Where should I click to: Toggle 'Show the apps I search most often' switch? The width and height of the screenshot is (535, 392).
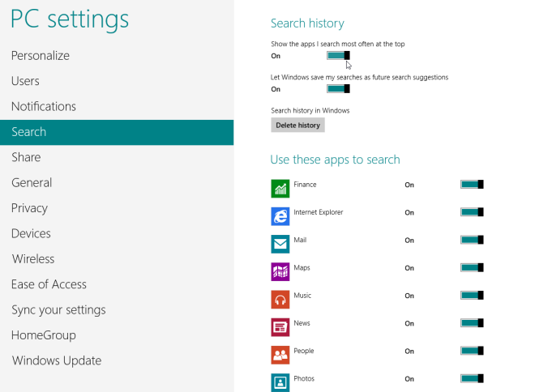click(338, 56)
